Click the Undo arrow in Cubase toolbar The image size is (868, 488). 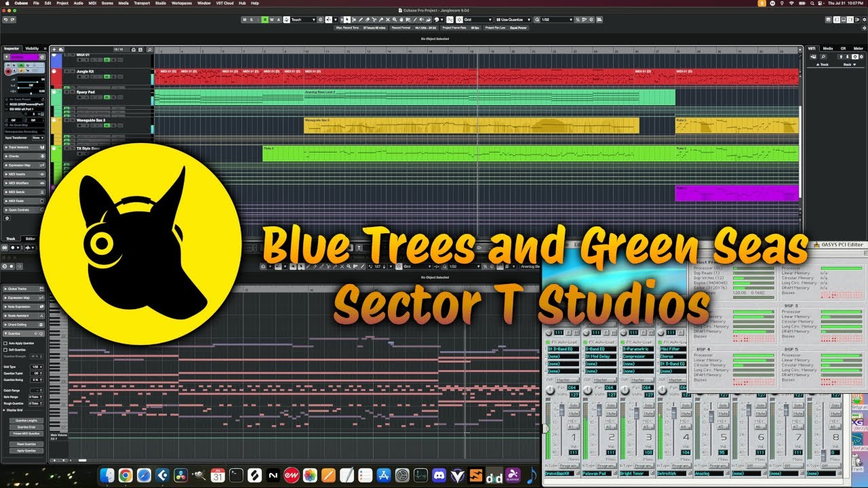pos(5,20)
